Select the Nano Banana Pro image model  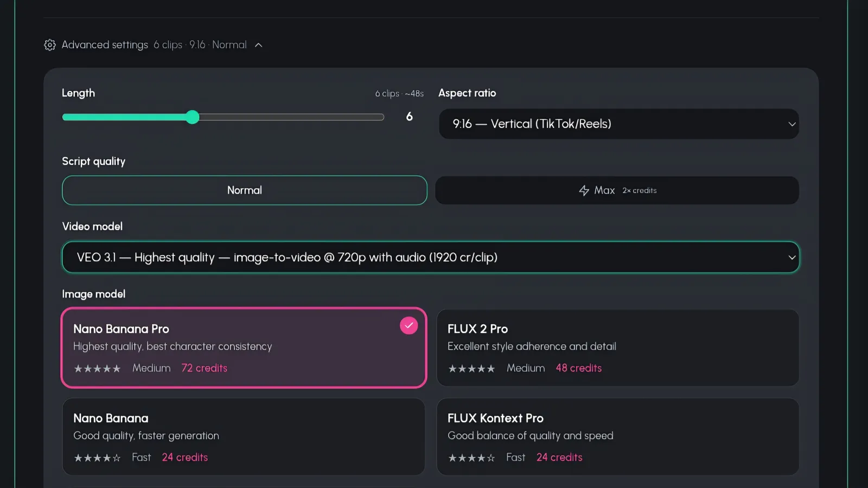tap(244, 348)
